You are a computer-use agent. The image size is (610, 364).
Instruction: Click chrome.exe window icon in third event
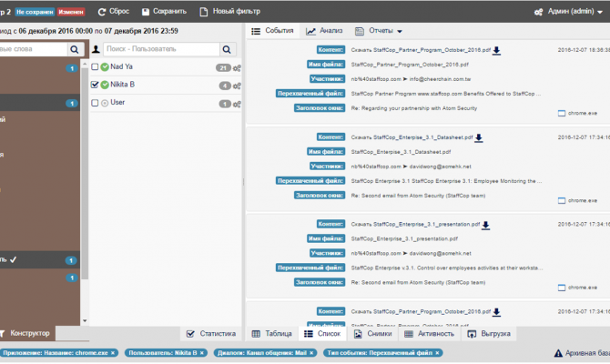(562, 288)
